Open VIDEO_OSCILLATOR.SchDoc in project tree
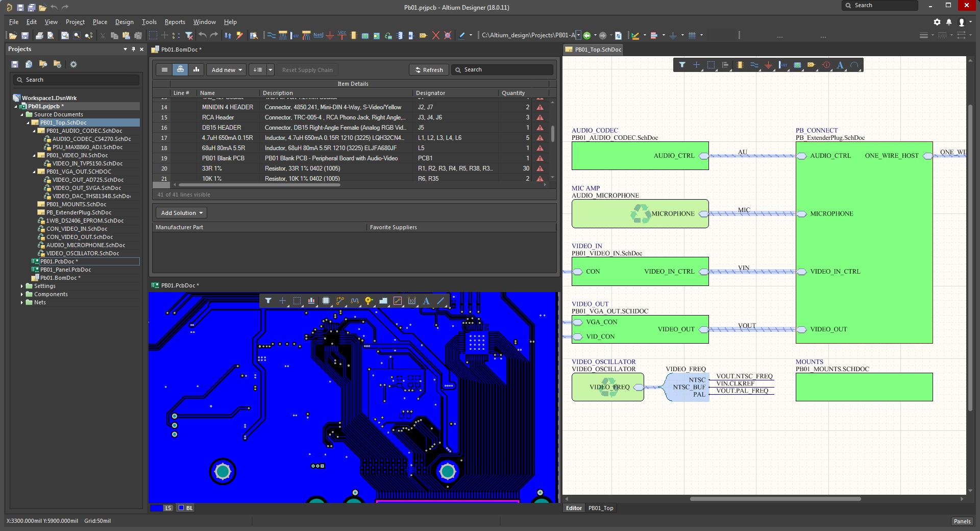 pos(82,253)
